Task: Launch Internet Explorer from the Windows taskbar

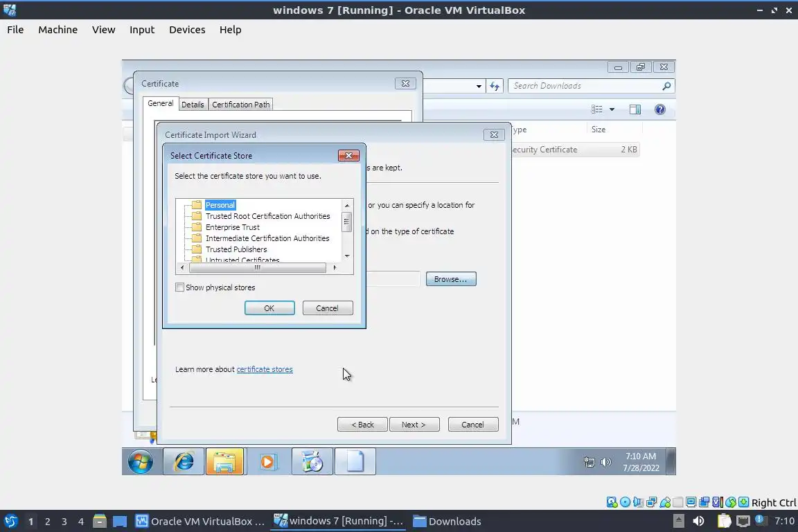Action: [x=184, y=462]
